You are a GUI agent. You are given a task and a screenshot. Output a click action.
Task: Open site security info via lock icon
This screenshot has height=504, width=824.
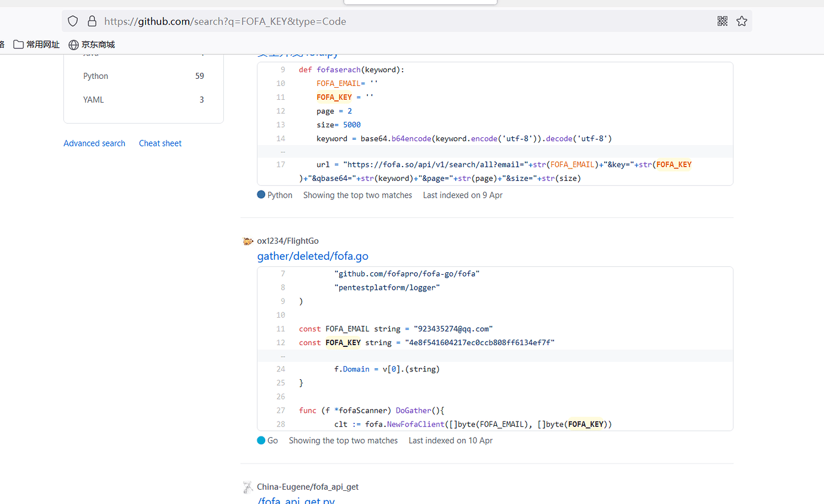tap(92, 21)
